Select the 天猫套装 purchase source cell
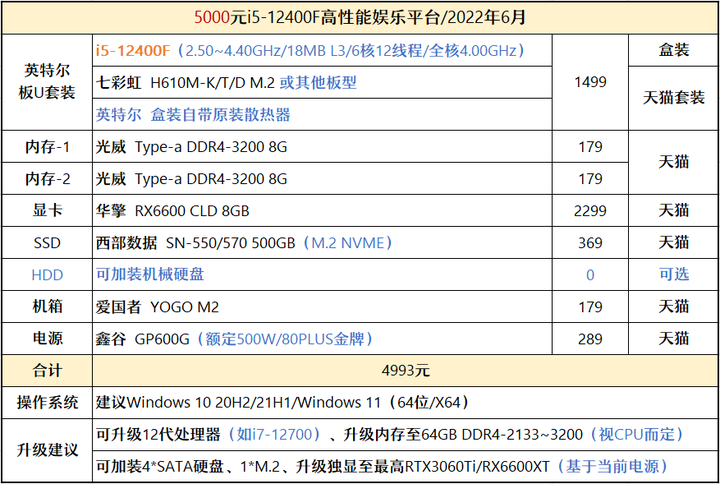 click(x=673, y=98)
